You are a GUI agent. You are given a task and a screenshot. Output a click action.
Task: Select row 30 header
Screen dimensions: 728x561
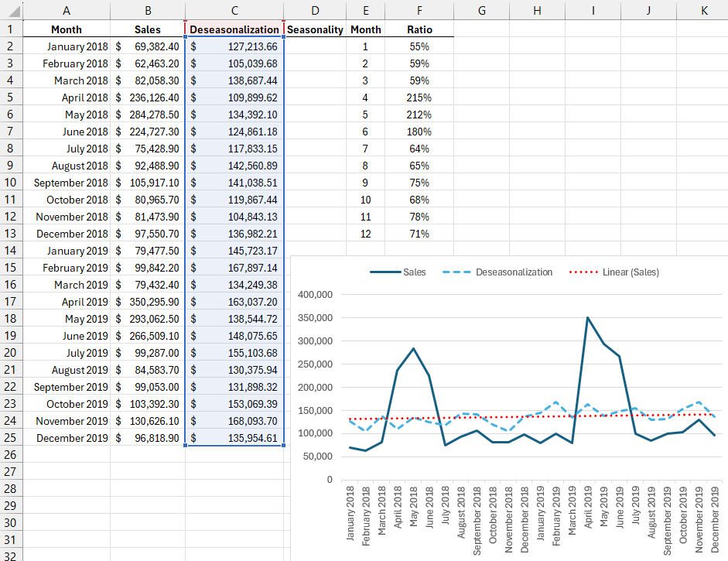11,523
